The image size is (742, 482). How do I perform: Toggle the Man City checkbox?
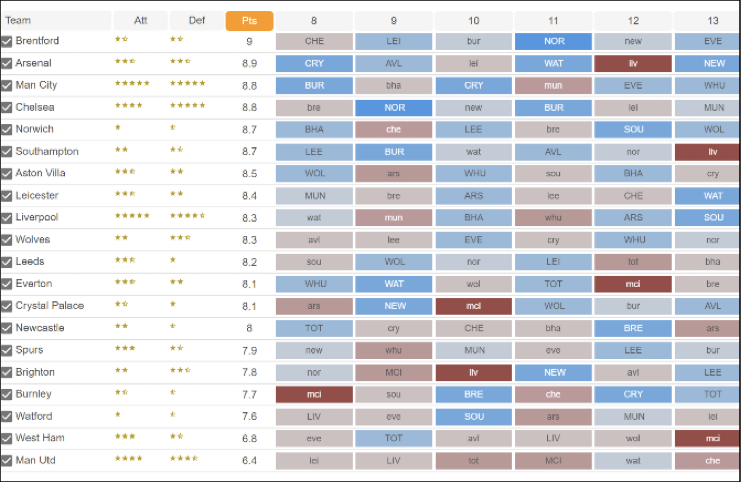click(7, 85)
